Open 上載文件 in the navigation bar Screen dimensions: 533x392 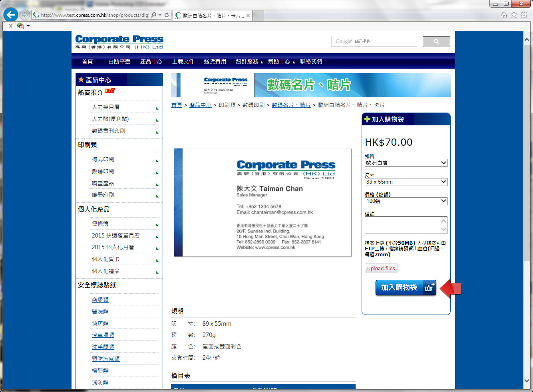pyautogui.click(x=183, y=61)
